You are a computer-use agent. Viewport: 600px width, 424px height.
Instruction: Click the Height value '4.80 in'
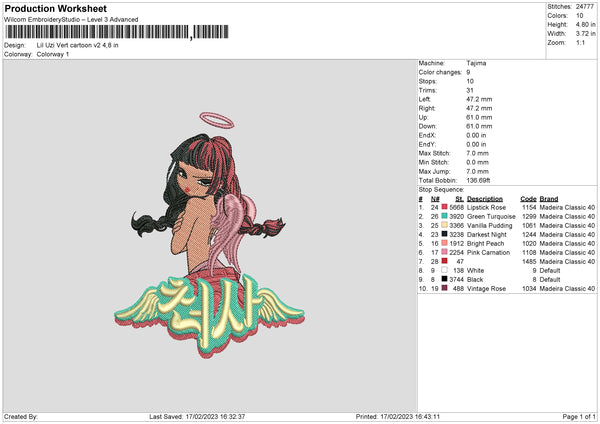click(x=585, y=24)
